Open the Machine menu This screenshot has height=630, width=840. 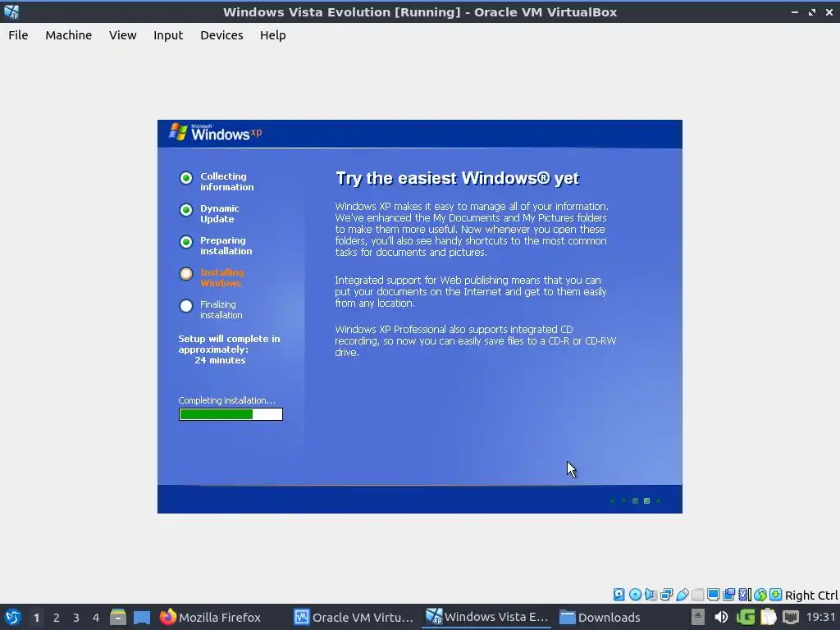[x=69, y=35]
